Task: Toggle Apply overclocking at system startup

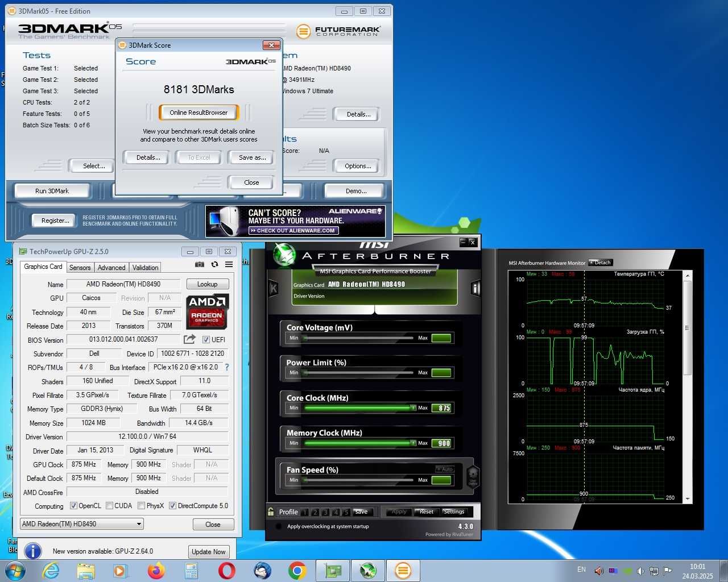Action: [x=279, y=526]
